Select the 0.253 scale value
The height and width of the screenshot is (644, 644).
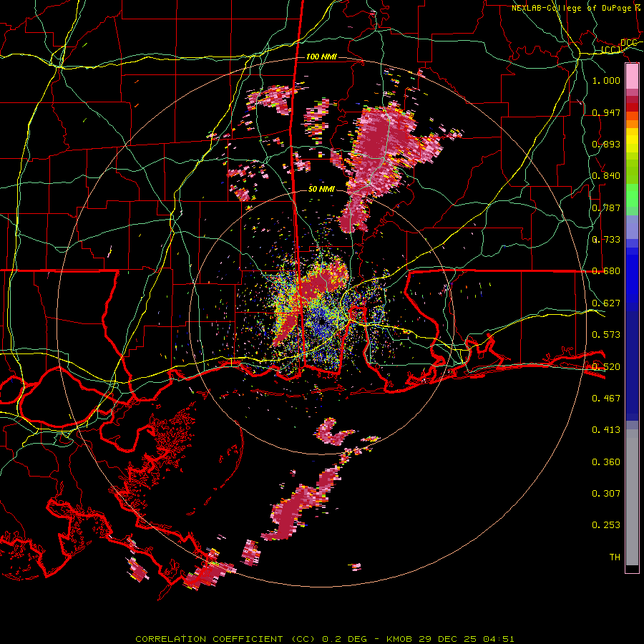click(606, 525)
